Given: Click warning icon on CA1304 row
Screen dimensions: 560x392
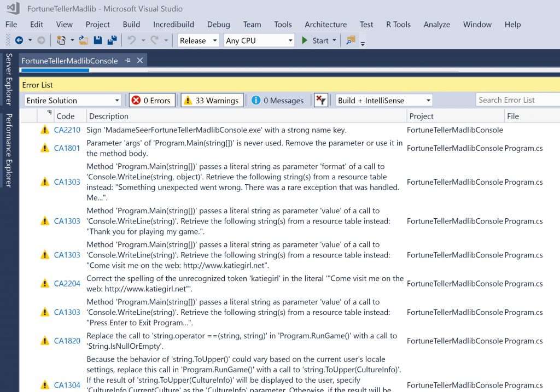Looking at the screenshot, I should point(45,385).
